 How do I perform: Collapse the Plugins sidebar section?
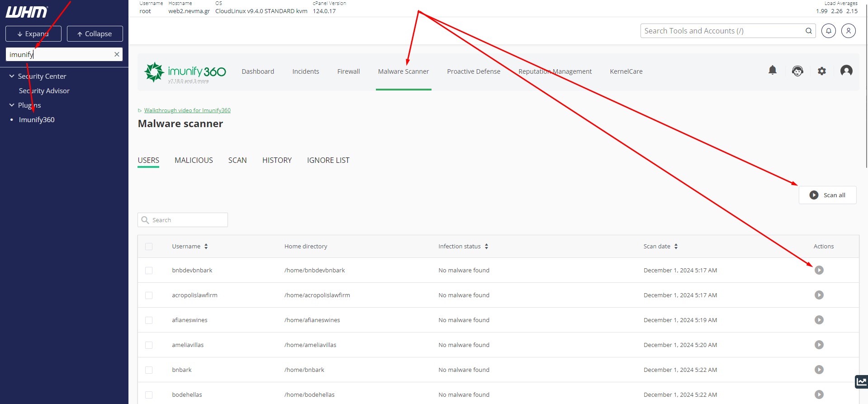coord(12,105)
